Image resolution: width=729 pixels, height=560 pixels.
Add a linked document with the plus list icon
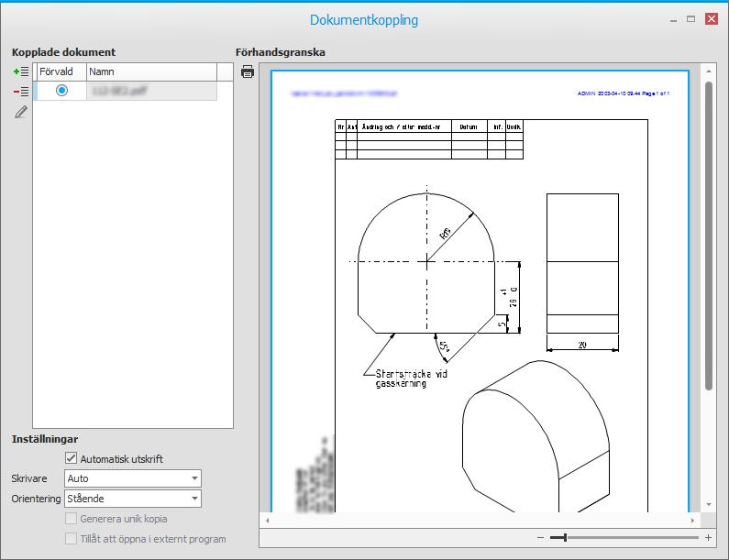click(21, 71)
